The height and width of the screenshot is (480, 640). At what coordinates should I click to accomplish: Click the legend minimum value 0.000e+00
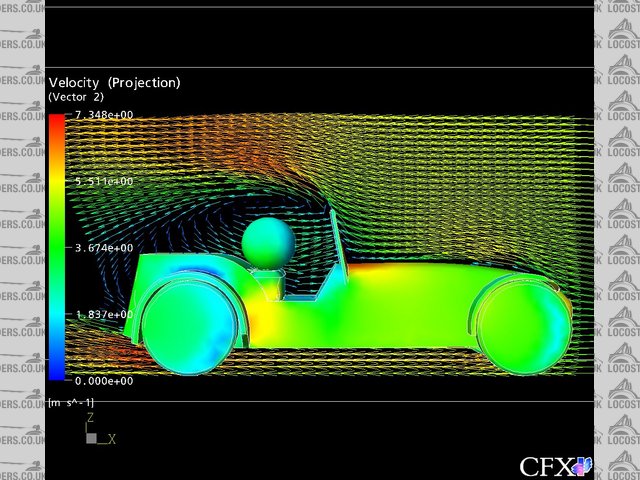tap(104, 381)
